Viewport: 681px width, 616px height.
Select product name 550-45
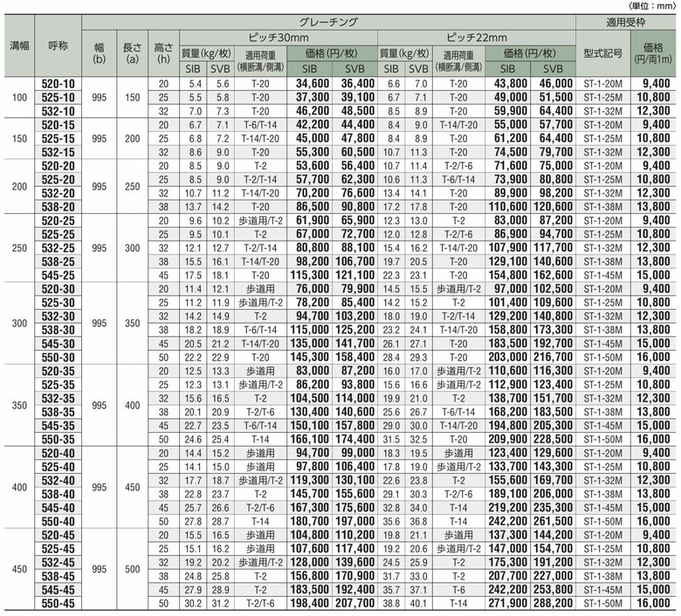[x=58, y=604]
